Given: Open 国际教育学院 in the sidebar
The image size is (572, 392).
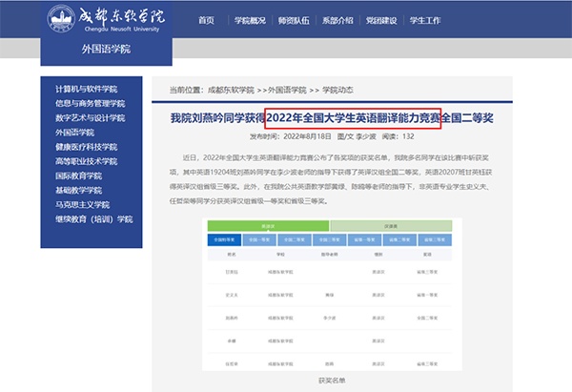Looking at the screenshot, I should tap(79, 175).
